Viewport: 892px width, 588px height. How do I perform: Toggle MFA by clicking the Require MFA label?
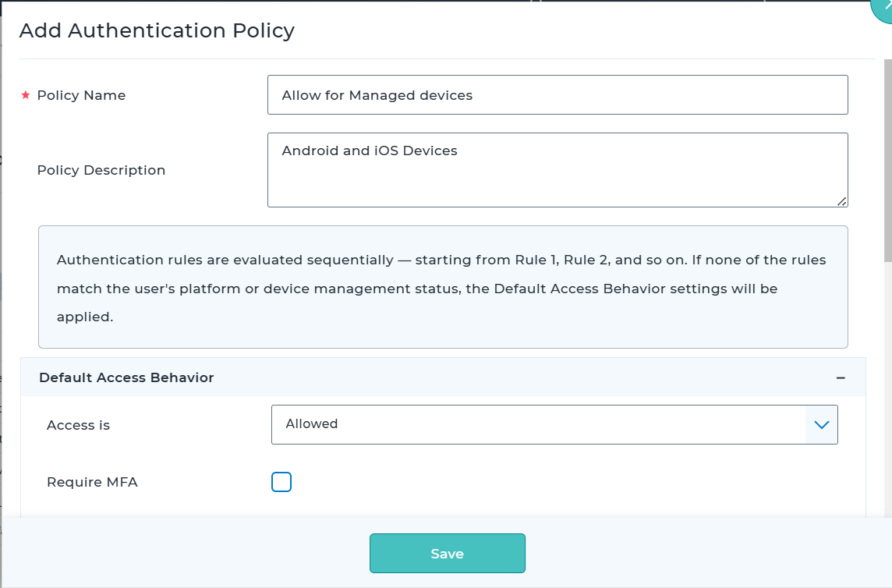[x=92, y=482]
